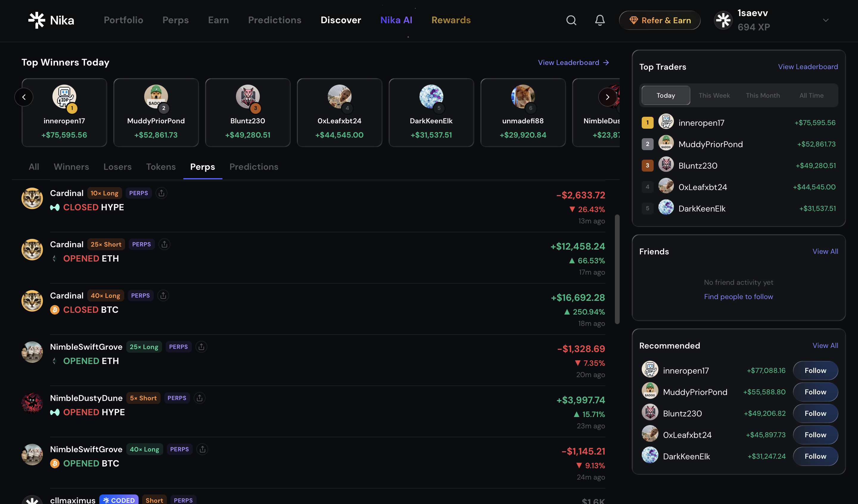Open the search icon in header

click(571, 21)
